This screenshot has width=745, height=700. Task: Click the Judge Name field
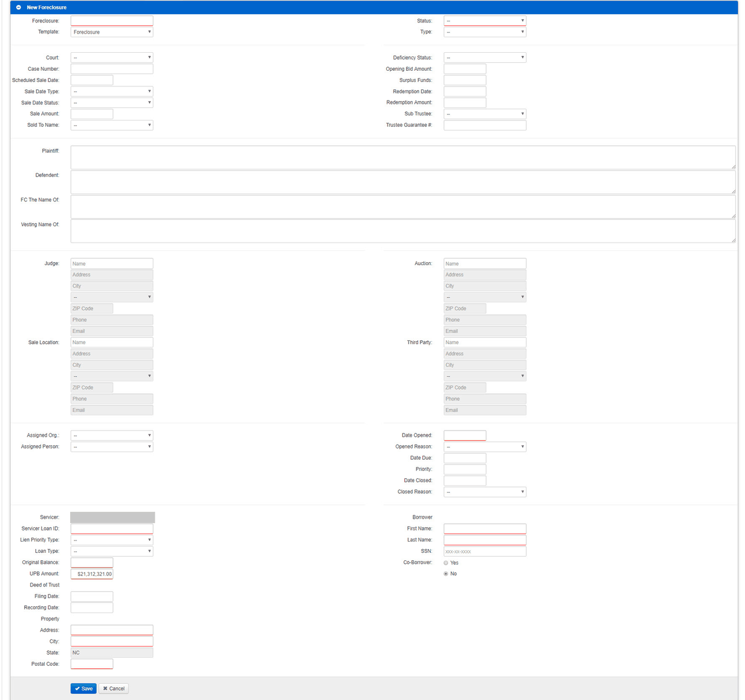pos(112,263)
